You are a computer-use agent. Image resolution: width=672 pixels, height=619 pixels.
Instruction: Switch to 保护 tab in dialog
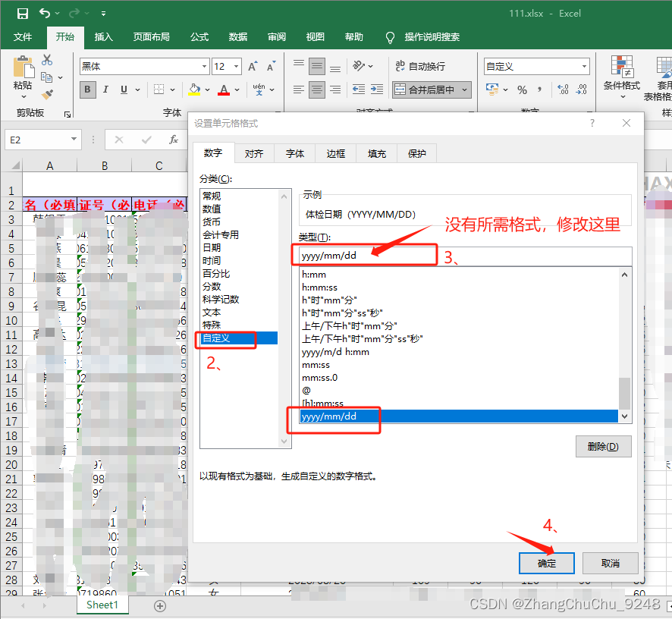417,153
